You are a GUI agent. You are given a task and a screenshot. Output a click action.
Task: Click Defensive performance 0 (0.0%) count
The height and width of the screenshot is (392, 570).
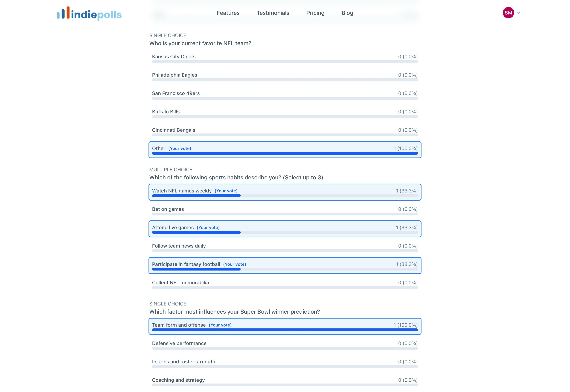coord(408,343)
